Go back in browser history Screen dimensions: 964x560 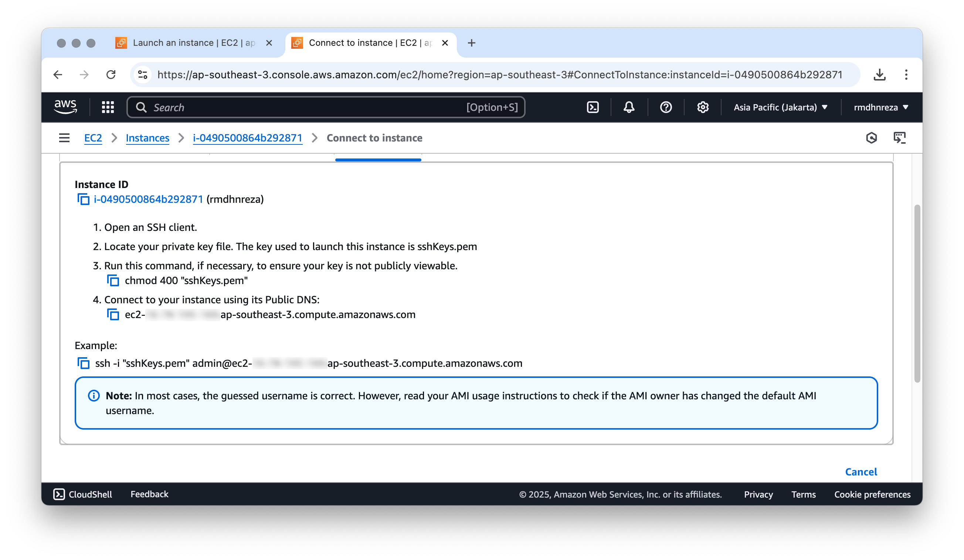pos(58,75)
